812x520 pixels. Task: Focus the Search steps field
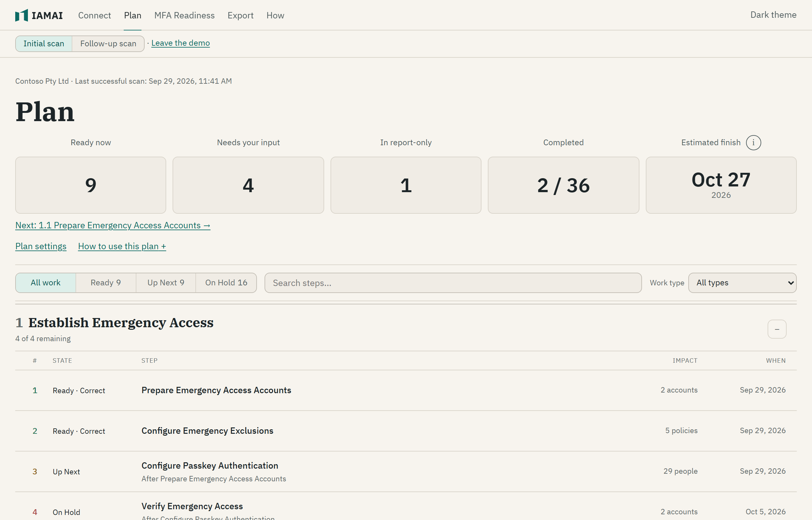click(453, 283)
